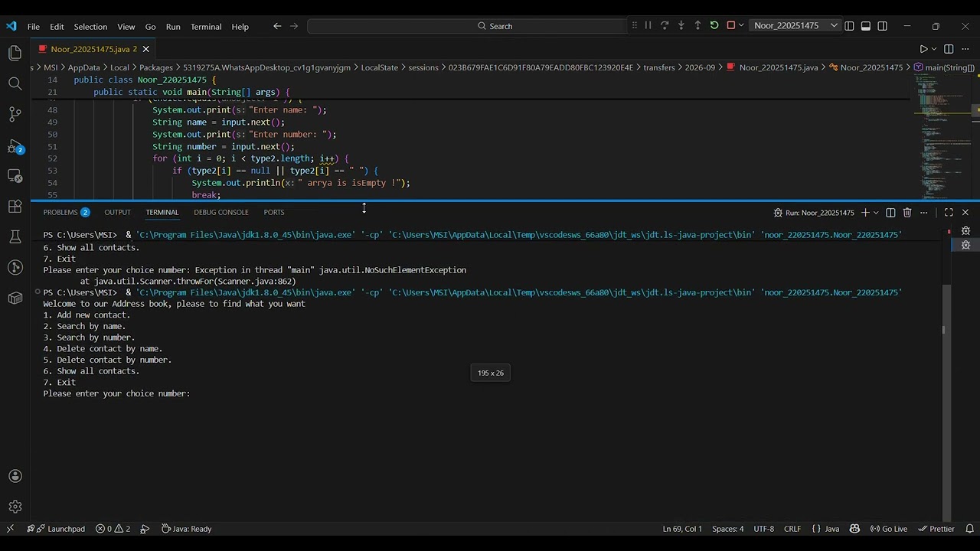Viewport: 980px width, 551px height.
Task: Expand the stop button dropdown arrow
Action: pos(741,25)
